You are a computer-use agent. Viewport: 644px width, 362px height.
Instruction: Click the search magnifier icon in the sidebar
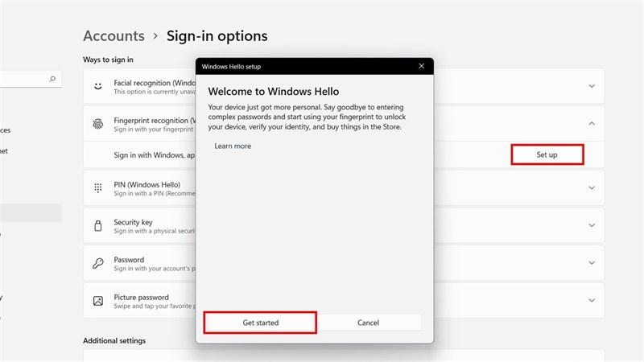click(x=53, y=79)
